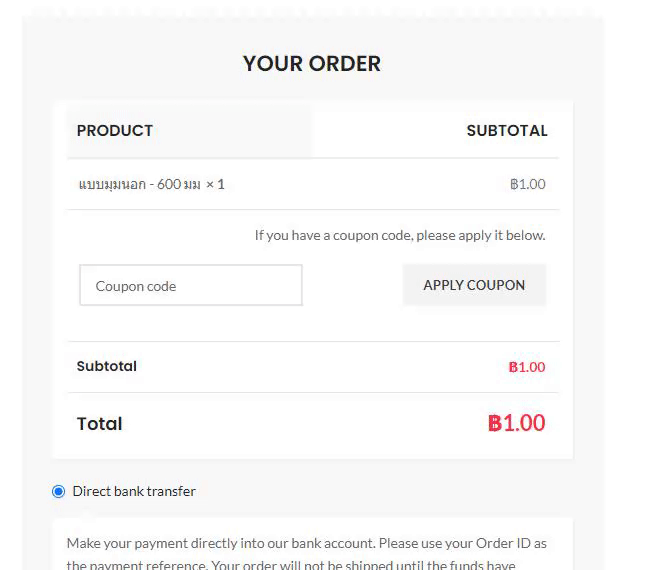This screenshot has width=660, height=570.
Task: Click the Subtotal row label
Action: 107,366
